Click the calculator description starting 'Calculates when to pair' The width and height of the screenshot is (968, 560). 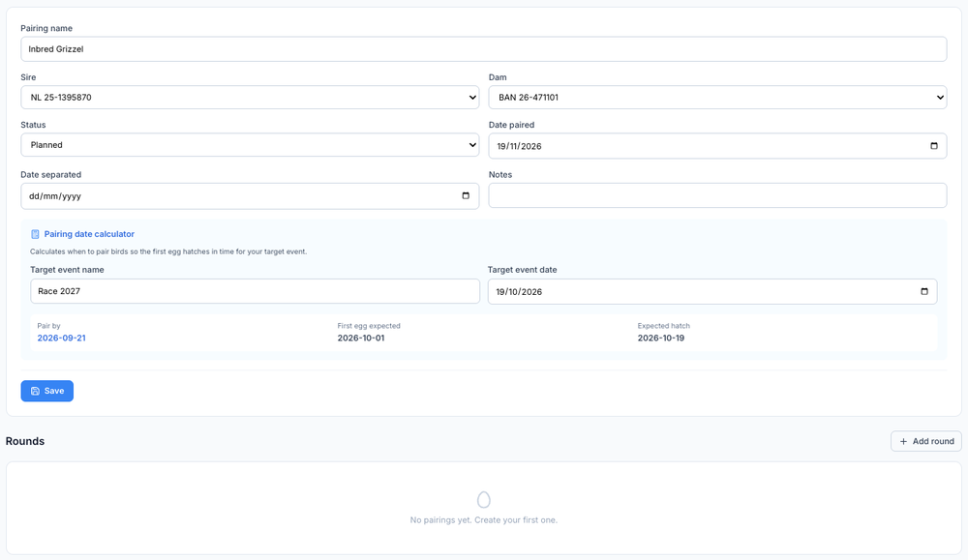168,251
